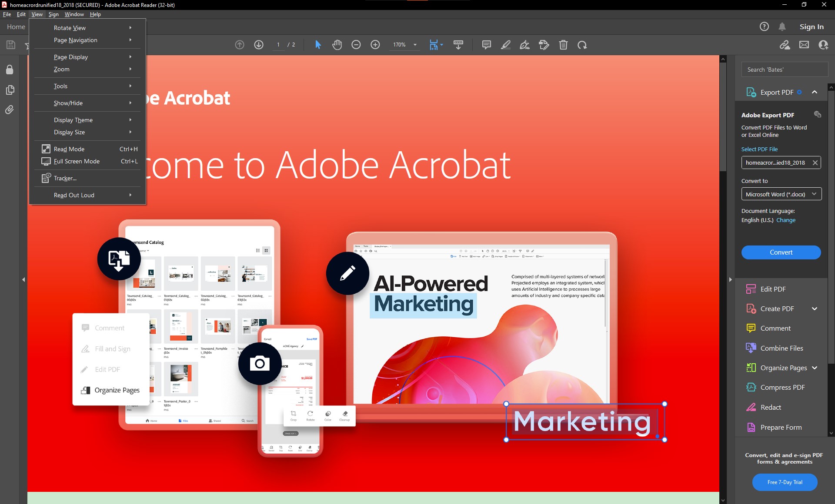Add a sticky note comment
Screen dimensions: 835x504
pos(486,45)
